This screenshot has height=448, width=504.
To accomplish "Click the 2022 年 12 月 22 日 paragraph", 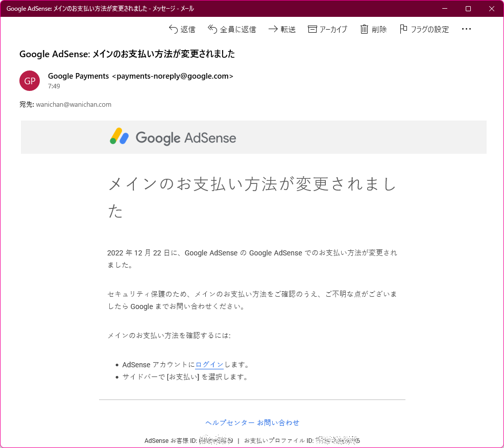I will (252, 259).
